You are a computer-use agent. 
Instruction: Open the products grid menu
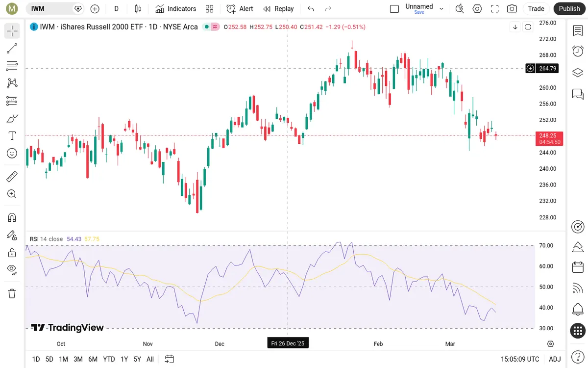[578, 331]
